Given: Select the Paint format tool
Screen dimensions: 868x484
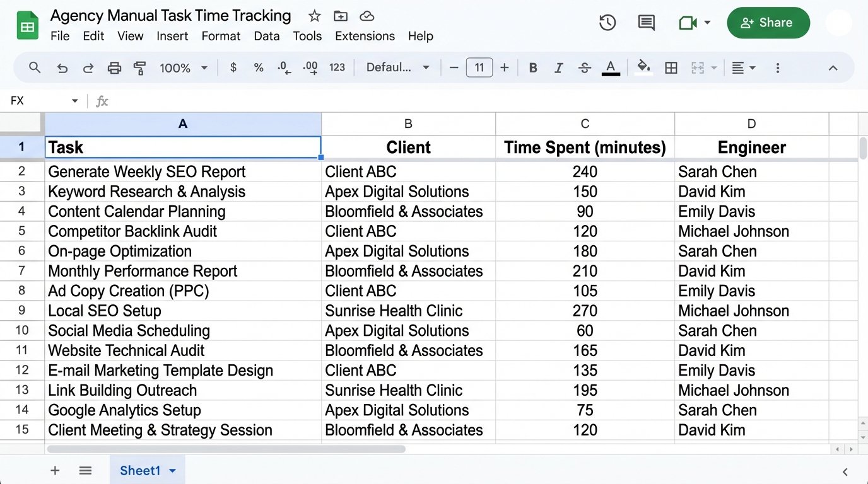Looking at the screenshot, I should (139, 67).
